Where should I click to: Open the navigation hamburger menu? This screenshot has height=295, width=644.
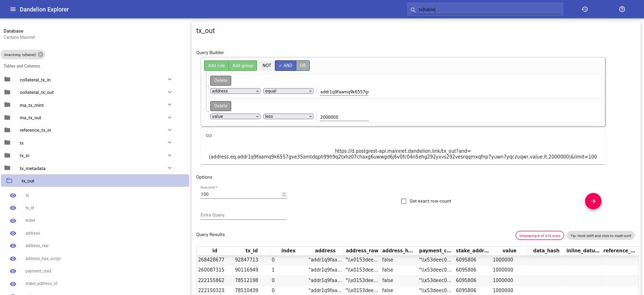pos(13,10)
